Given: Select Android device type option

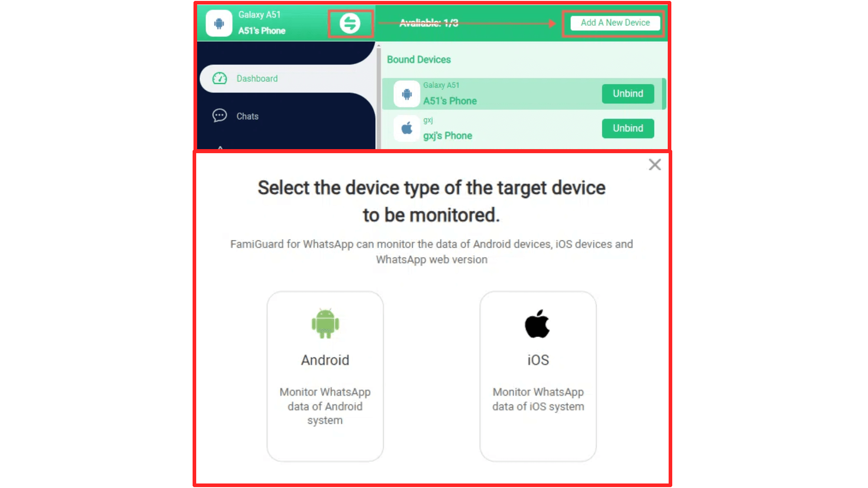Looking at the screenshot, I should (x=325, y=376).
